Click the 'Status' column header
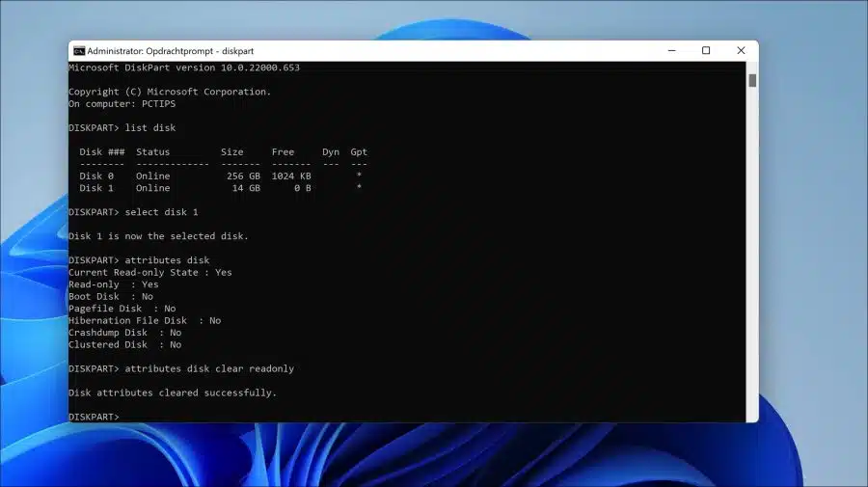The width and height of the screenshot is (868, 487). [152, 151]
